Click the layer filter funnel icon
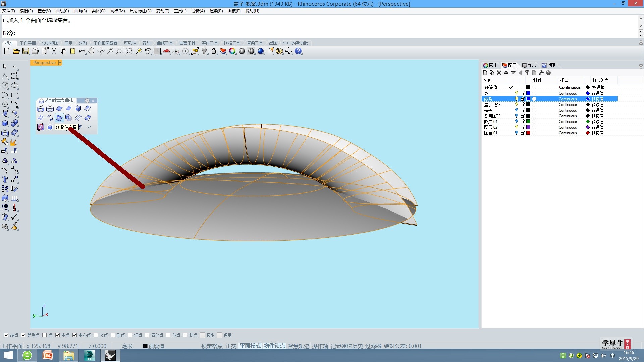644x362 pixels. coord(527,73)
